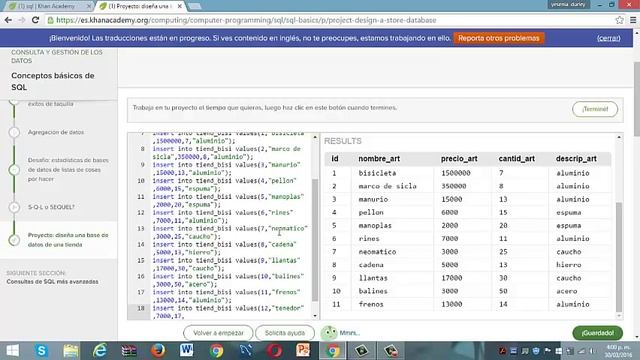The image size is (640, 360).
Task: Open Proyecto: diseña una base de datos de una tienda
Action: 68,240
